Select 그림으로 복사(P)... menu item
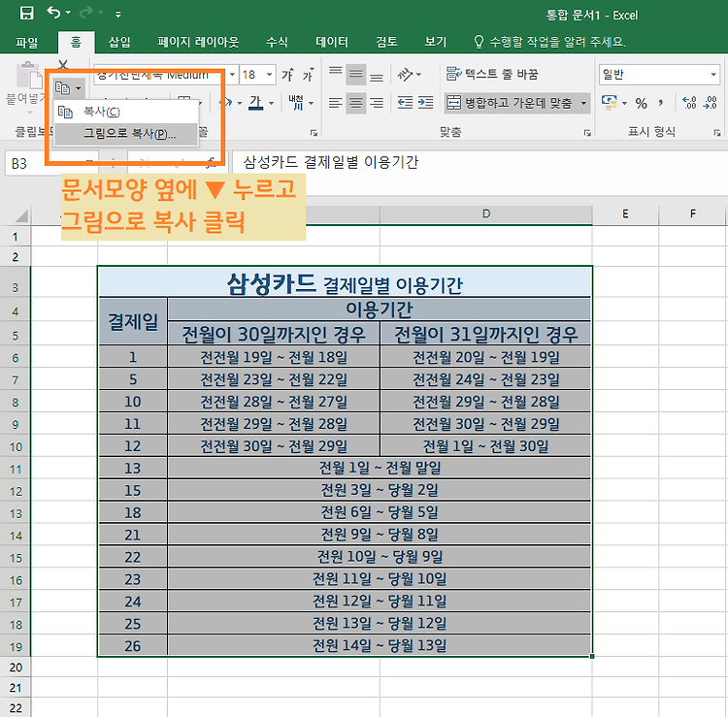 126,134
